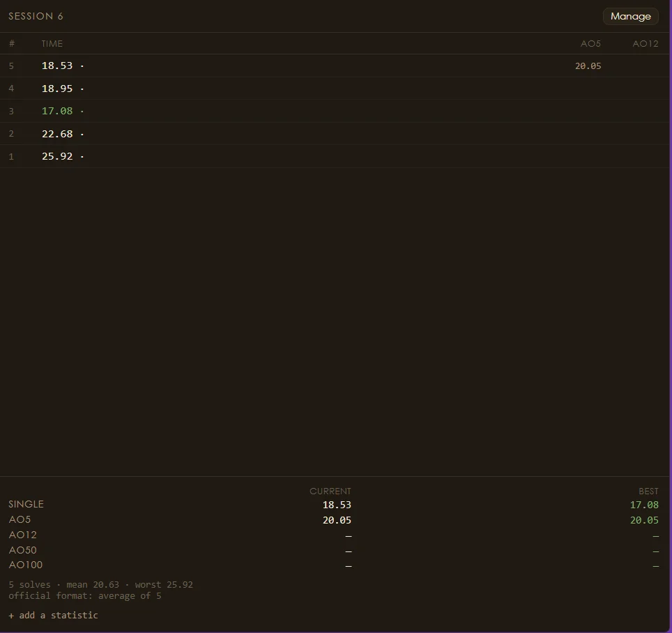Select the 22.68 solve time
This screenshot has width=672, height=633.
57,134
